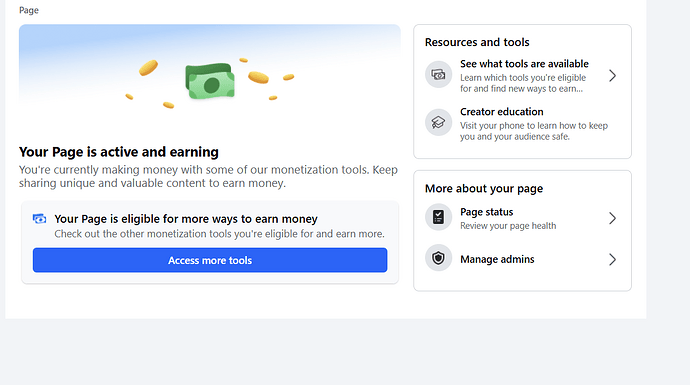The image size is (690, 385).
Task: Click the Review your page health subtitle
Action: (x=508, y=226)
